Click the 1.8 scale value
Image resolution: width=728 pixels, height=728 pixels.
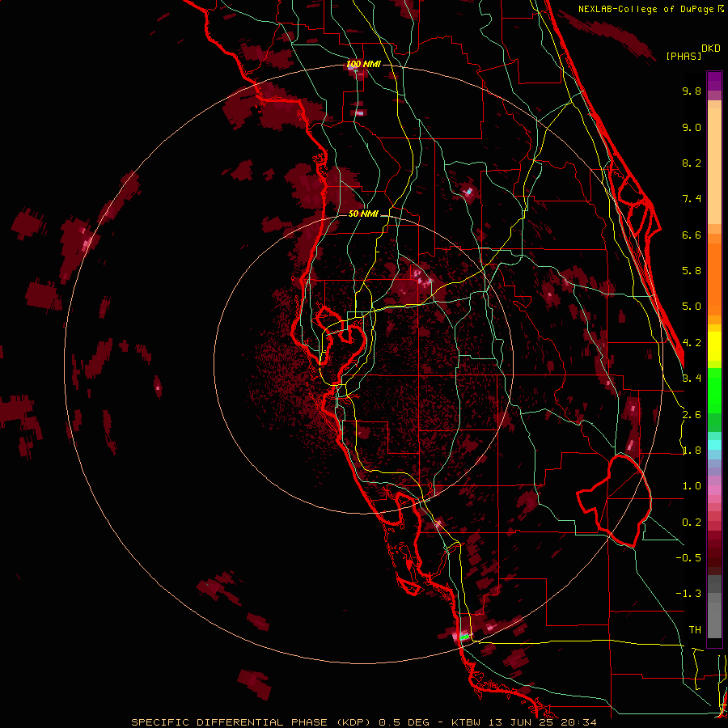[692, 451]
